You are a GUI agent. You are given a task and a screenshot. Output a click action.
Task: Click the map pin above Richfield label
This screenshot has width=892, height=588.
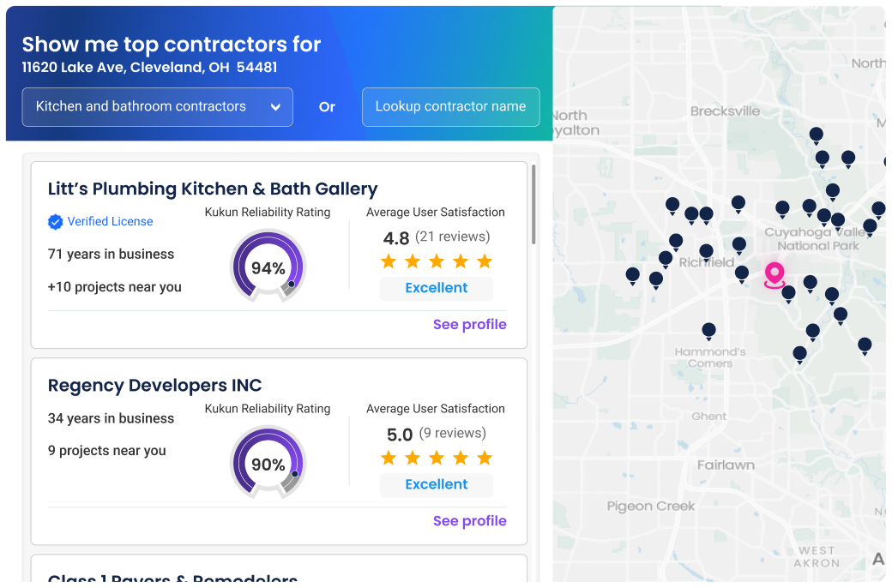[706, 251]
